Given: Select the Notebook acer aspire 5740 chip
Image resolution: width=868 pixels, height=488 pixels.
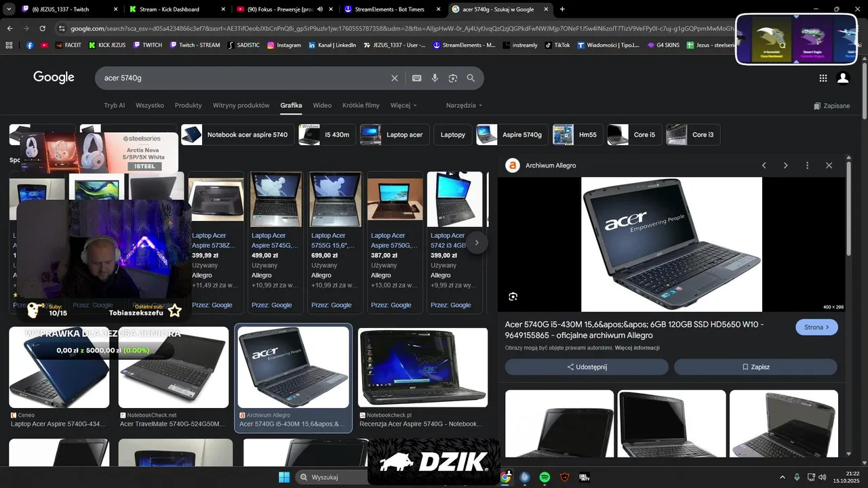Looking at the screenshot, I should pos(238,135).
